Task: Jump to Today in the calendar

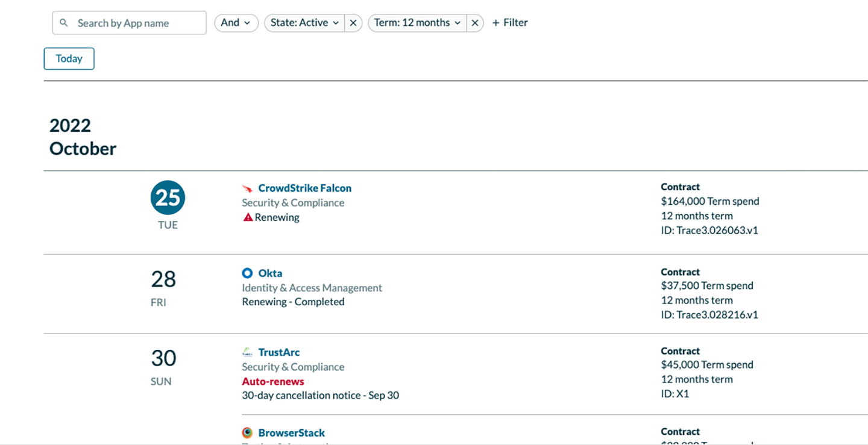Action: pyautogui.click(x=69, y=58)
